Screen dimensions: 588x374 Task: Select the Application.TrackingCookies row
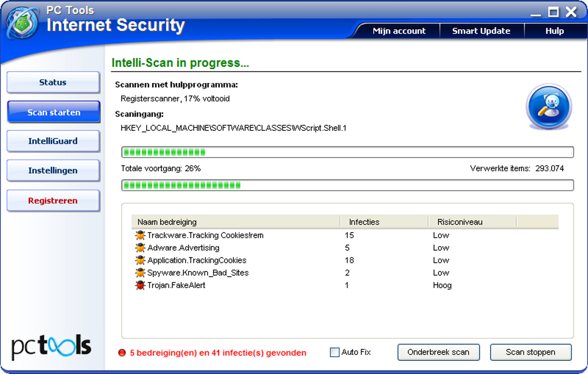pos(345,260)
